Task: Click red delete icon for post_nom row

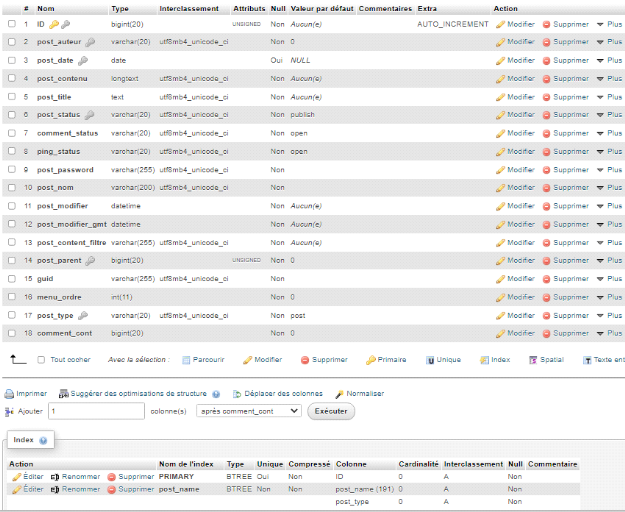Action: pos(546,188)
